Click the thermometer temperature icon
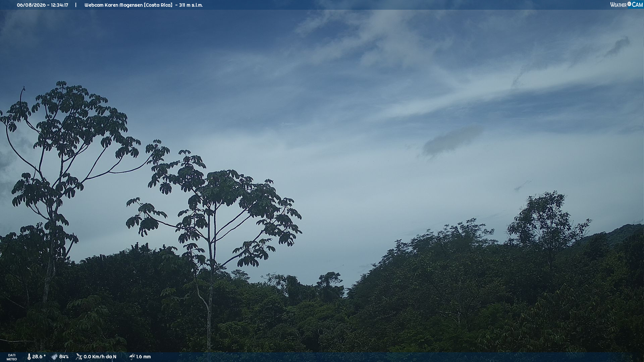Viewport: 644px width, 362px height. tap(29, 357)
